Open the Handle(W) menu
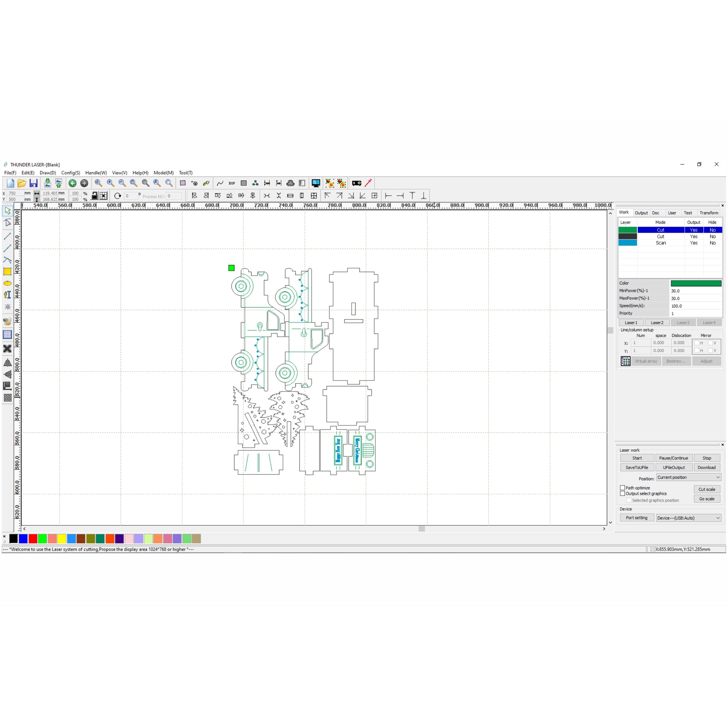 [x=96, y=172]
